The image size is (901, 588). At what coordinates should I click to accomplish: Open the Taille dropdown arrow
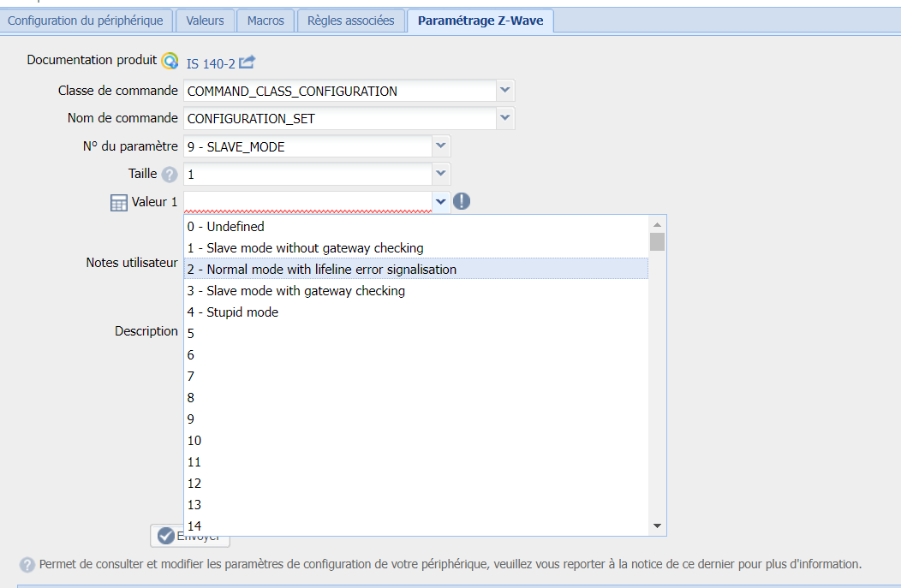(x=441, y=174)
